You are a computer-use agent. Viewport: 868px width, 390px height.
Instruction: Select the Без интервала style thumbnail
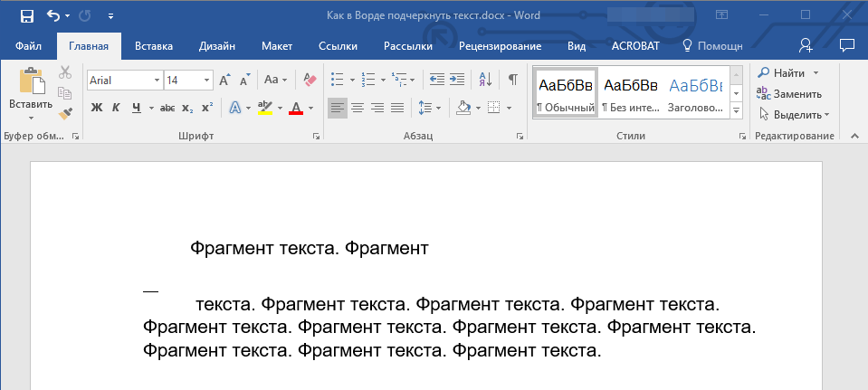[x=630, y=93]
